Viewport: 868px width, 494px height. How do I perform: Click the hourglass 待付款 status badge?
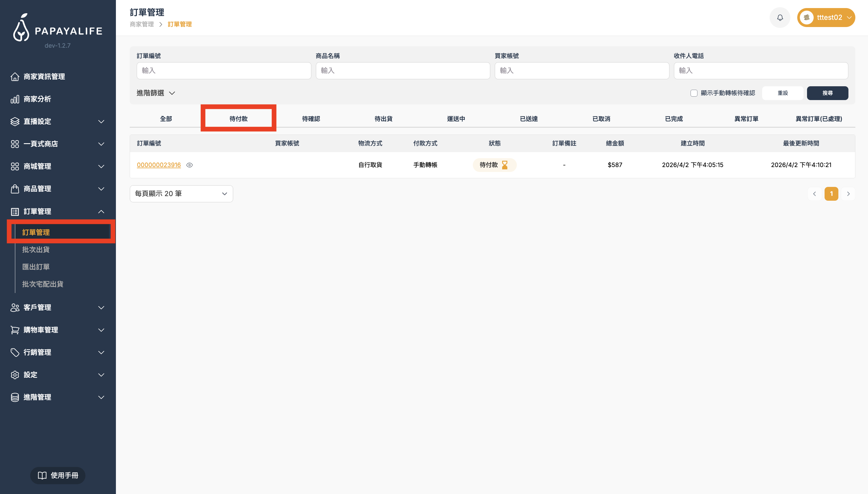(x=494, y=165)
